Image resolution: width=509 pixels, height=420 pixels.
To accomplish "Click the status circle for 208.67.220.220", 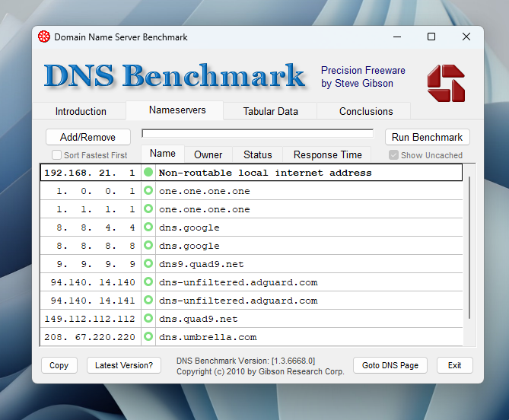I will [148, 336].
